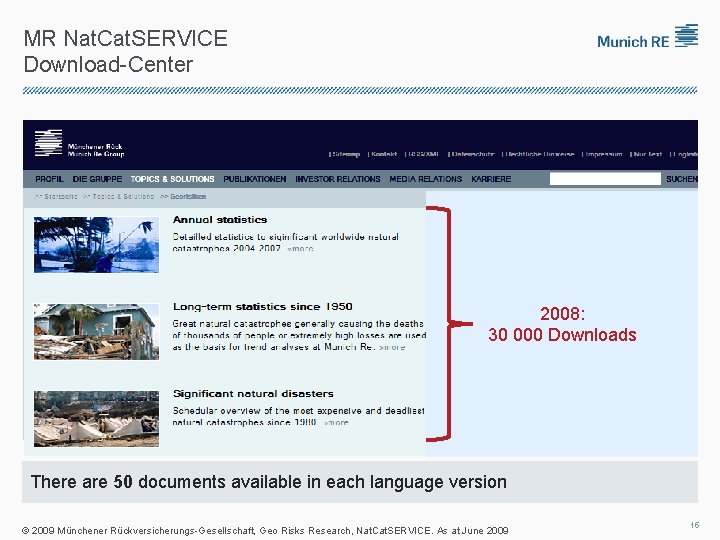The width and height of the screenshot is (720, 540).
Task: Click the Topics & Solutions breadcrumb
Action: pos(123,197)
